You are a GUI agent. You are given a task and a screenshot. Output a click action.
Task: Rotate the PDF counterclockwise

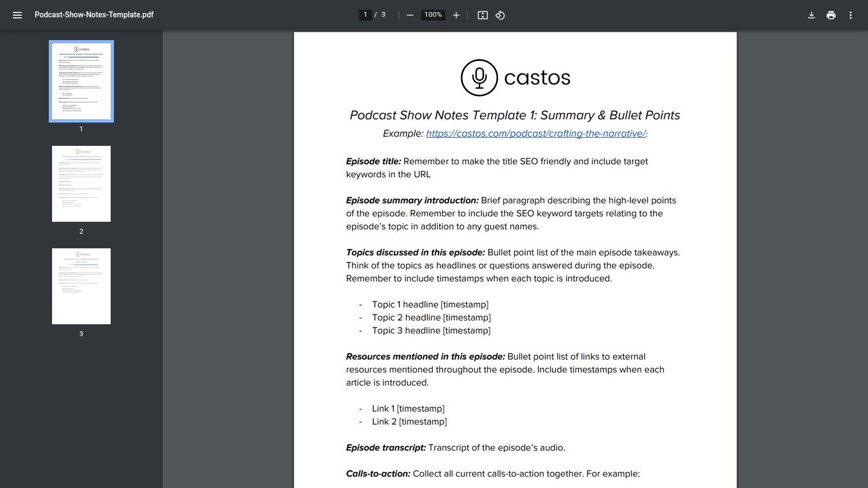pyautogui.click(x=500, y=15)
